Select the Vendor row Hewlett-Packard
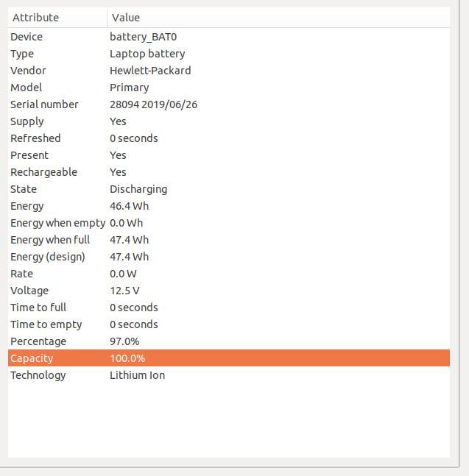469x476 pixels. click(x=229, y=71)
